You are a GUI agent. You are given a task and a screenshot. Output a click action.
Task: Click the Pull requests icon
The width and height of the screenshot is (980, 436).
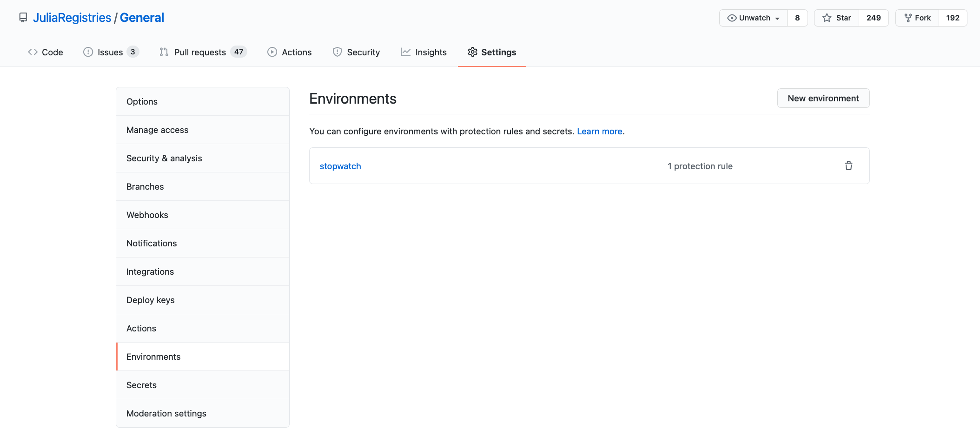pos(163,52)
